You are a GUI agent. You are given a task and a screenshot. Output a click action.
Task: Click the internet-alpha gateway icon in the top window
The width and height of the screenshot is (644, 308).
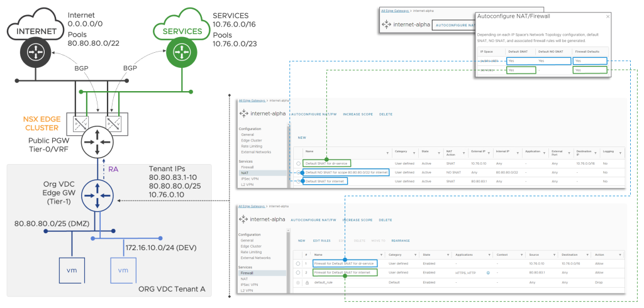tap(386, 25)
